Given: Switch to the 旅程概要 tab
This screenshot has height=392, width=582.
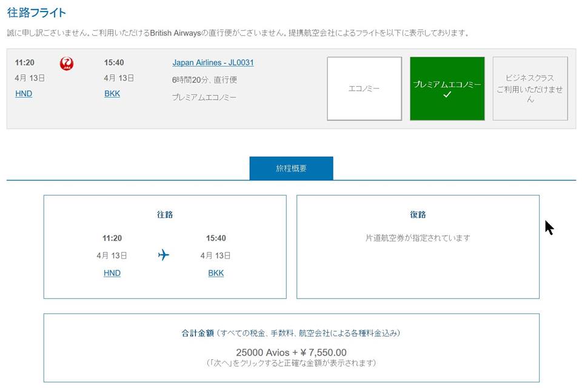Looking at the screenshot, I should (292, 168).
